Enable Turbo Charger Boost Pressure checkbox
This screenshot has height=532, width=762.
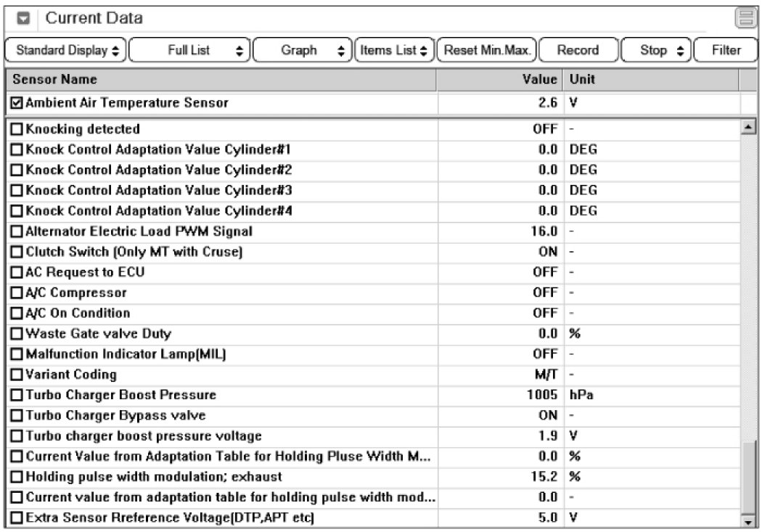tap(17, 396)
